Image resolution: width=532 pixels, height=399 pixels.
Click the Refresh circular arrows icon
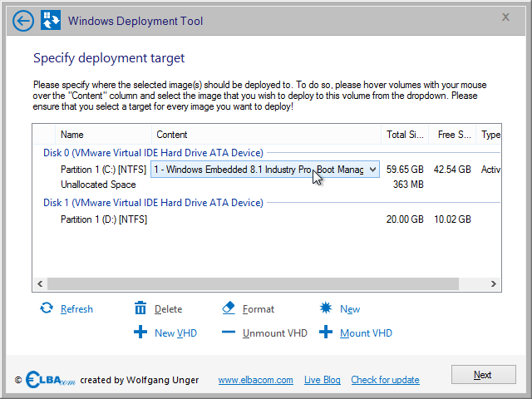(47, 308)
